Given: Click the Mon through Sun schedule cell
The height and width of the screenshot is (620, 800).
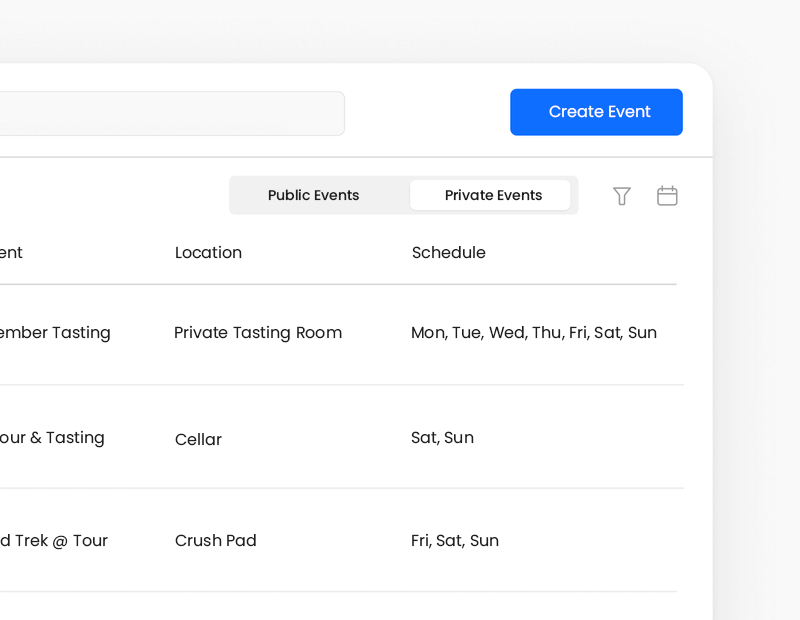Looking at the screenshot, I should pos(533,333).
